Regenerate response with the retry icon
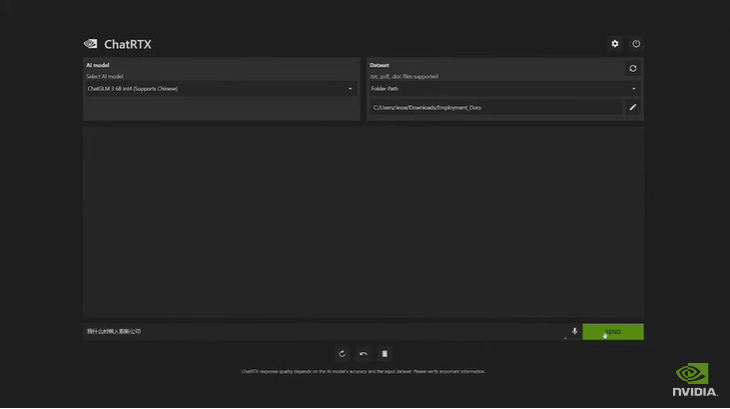730x409 pixels. [x=342, y=354]
